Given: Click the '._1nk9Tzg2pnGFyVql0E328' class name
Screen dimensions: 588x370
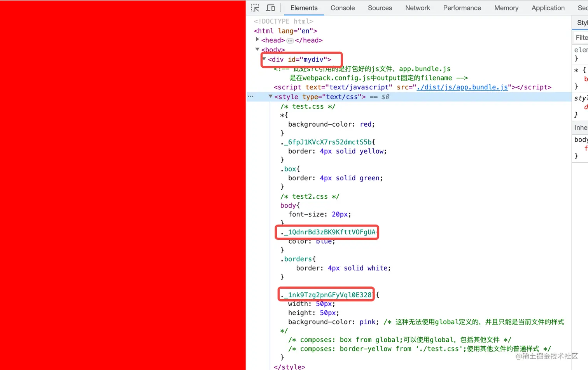Looking at the screenshot, I should click(x=326, y=295).
